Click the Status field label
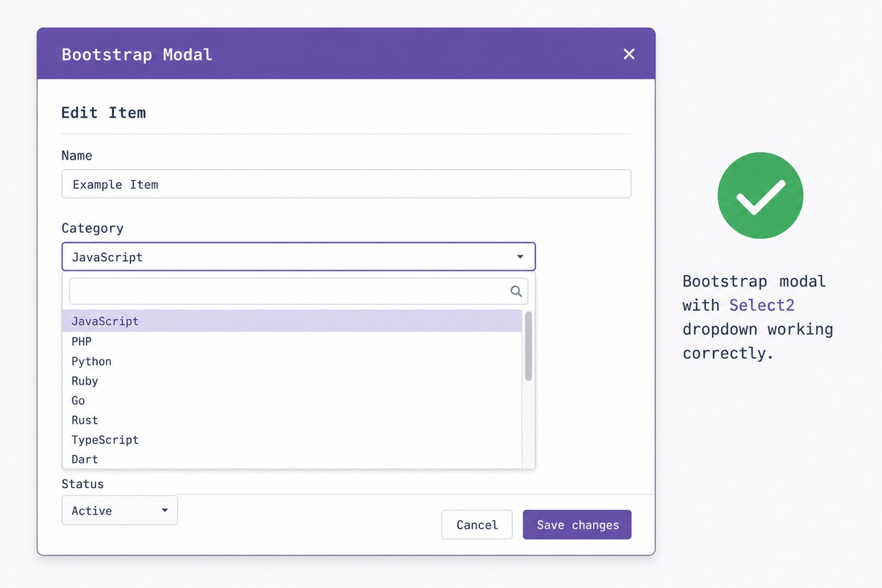Screen dimensions: 882x588 [82, 484]
